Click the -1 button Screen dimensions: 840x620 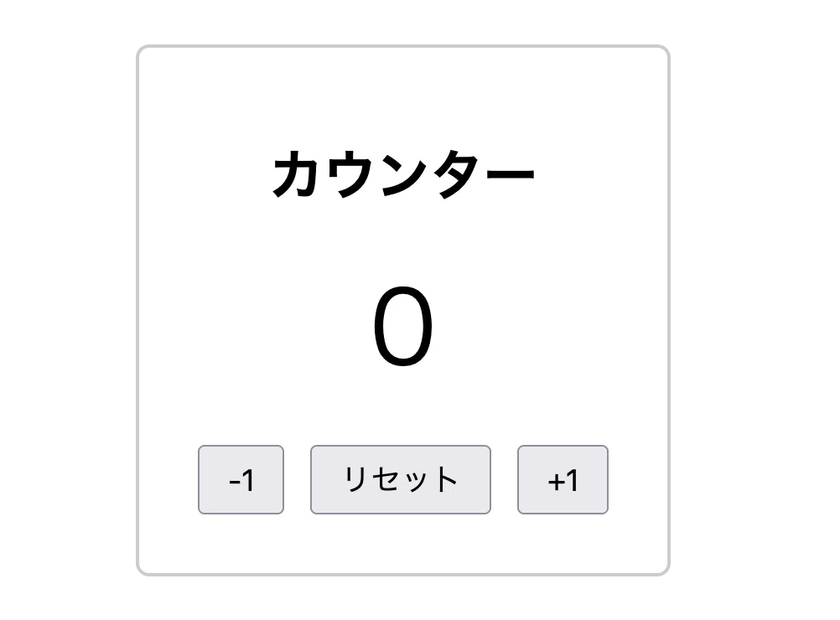point(241,480)
